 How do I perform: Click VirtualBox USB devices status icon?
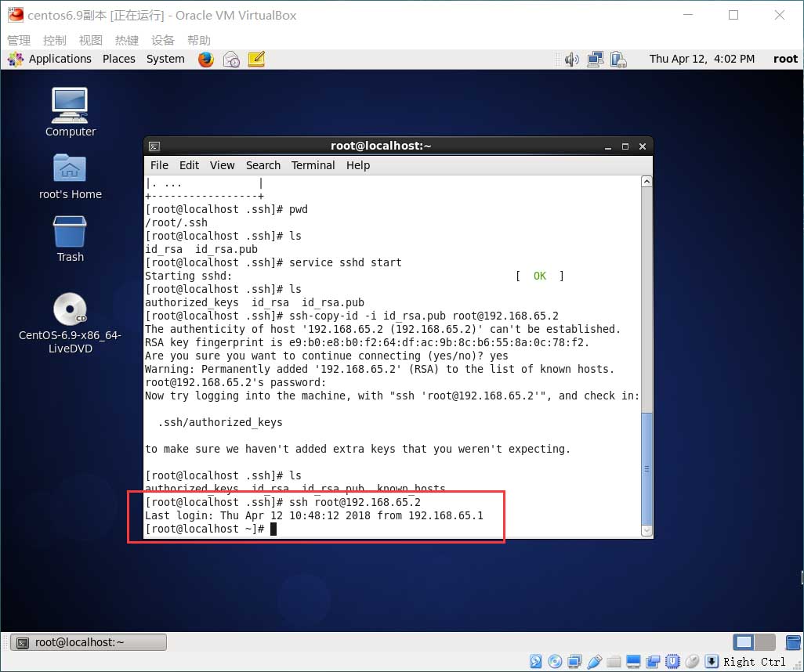pyautogui.click(x=595, y=662)
